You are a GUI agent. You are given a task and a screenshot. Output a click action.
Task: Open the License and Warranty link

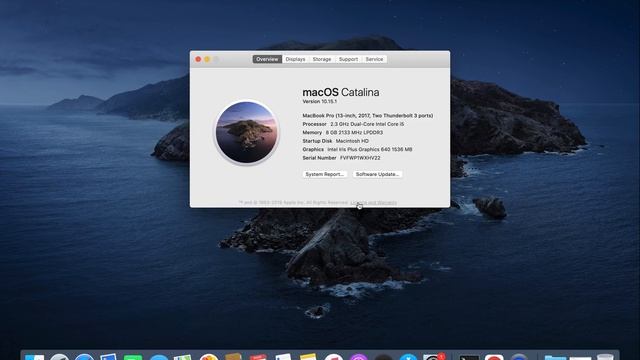click(373, 202)
